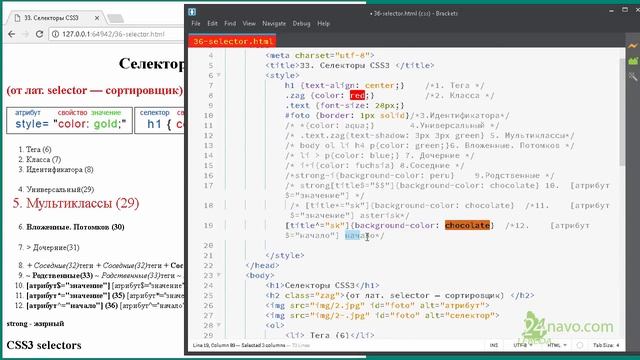Click the "<title>33. Селекторы CSS3" code line
The height and width of the screenshot is (360, 640).
click(350, 65)
